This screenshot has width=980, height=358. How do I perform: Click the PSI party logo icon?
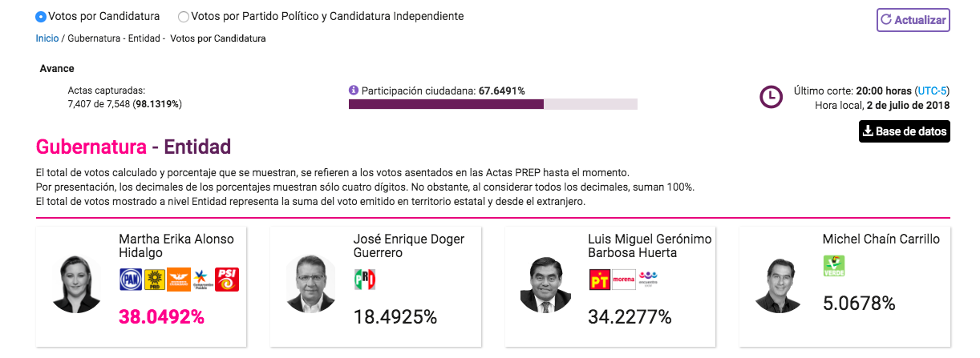click(x=227, y=279)
